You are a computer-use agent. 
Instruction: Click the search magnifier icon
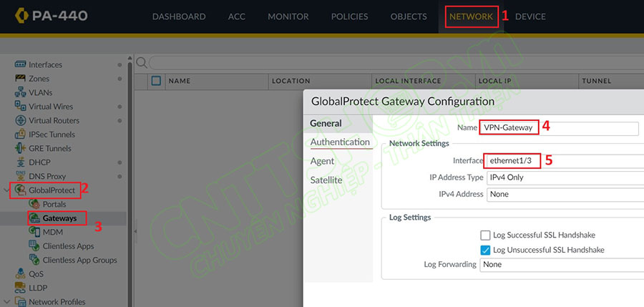[142, 63]
